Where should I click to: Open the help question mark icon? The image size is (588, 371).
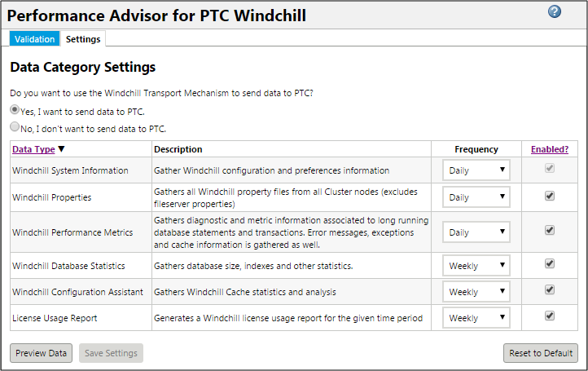pyautogui.click(x=555, y=11)
